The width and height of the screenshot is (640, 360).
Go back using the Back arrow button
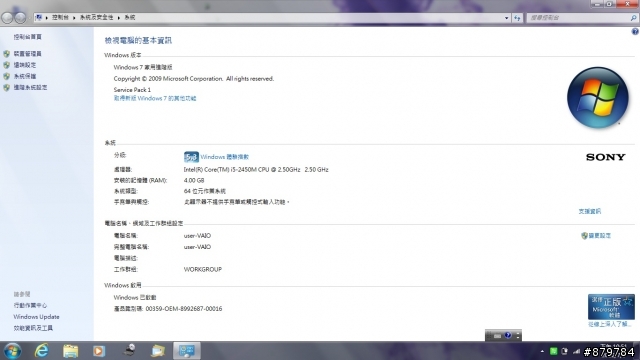(x=7, y=18)
